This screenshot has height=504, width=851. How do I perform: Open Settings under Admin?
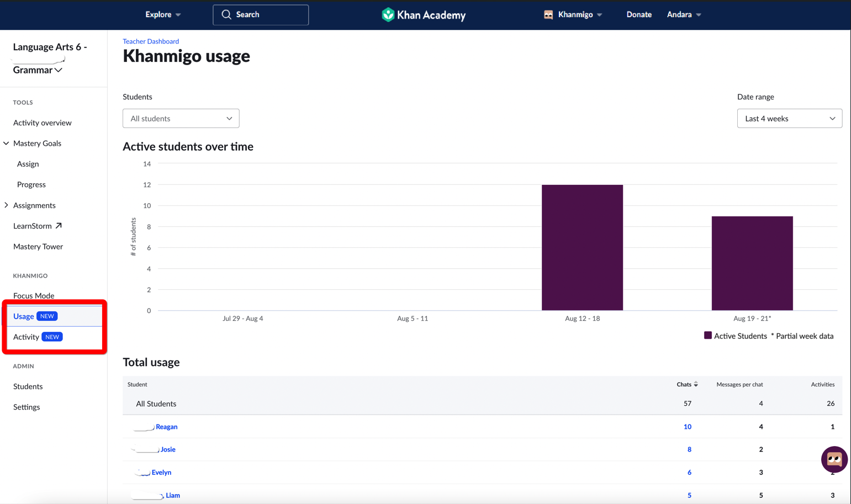coord(27,407)
